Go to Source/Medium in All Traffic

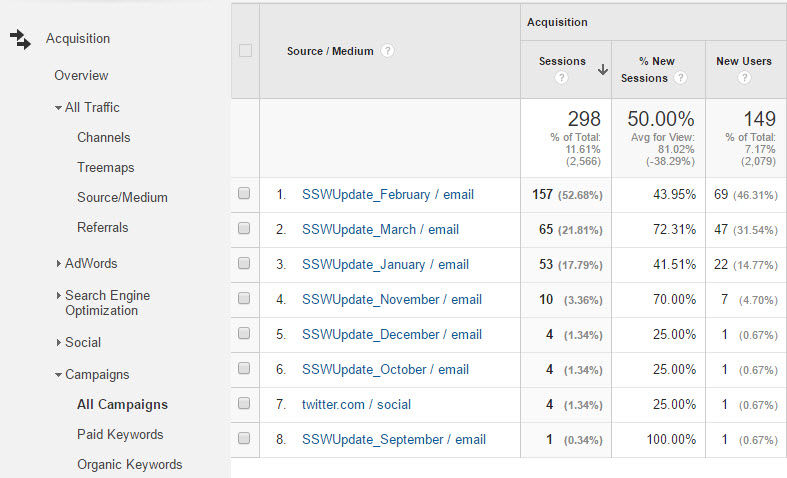(122, 198)
